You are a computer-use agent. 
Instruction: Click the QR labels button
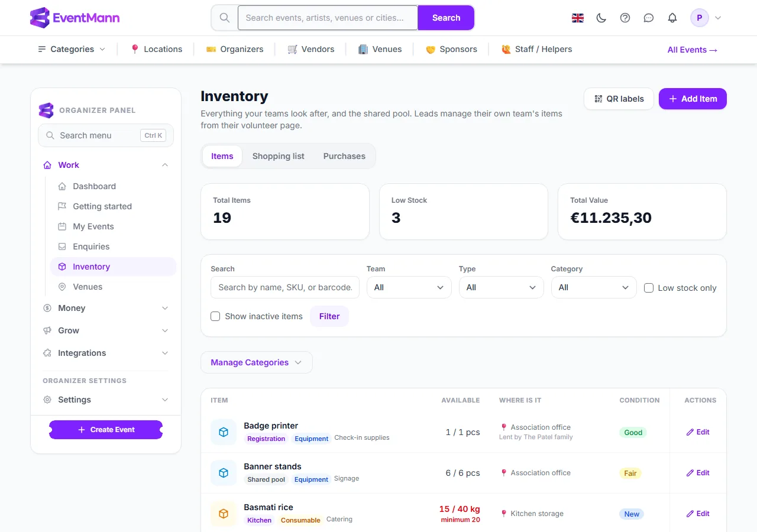point(619,99)
